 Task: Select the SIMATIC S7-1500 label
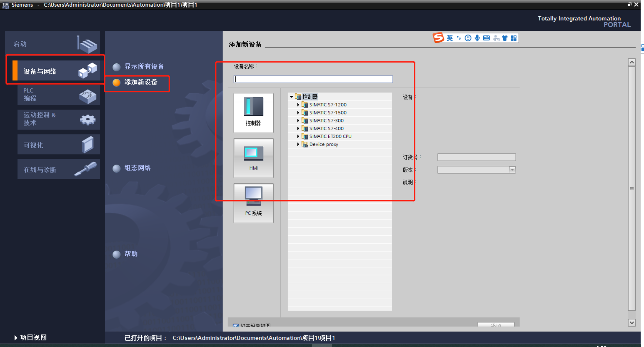(328, 112)
